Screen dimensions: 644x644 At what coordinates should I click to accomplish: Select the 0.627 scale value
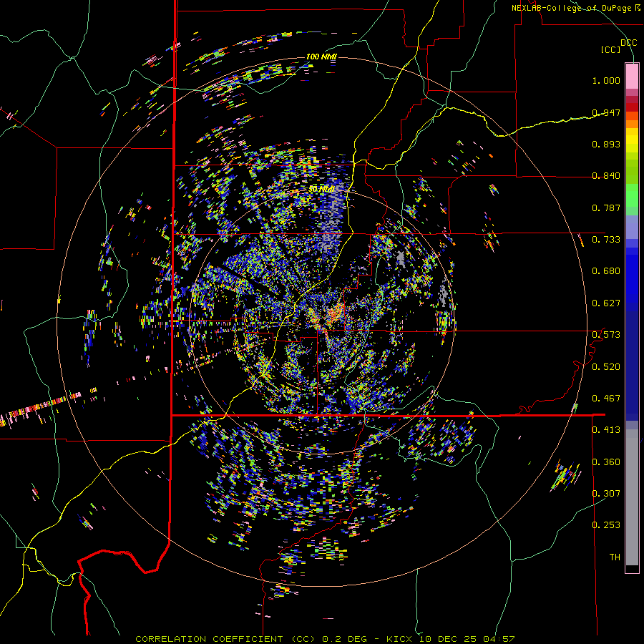(606, 303)
